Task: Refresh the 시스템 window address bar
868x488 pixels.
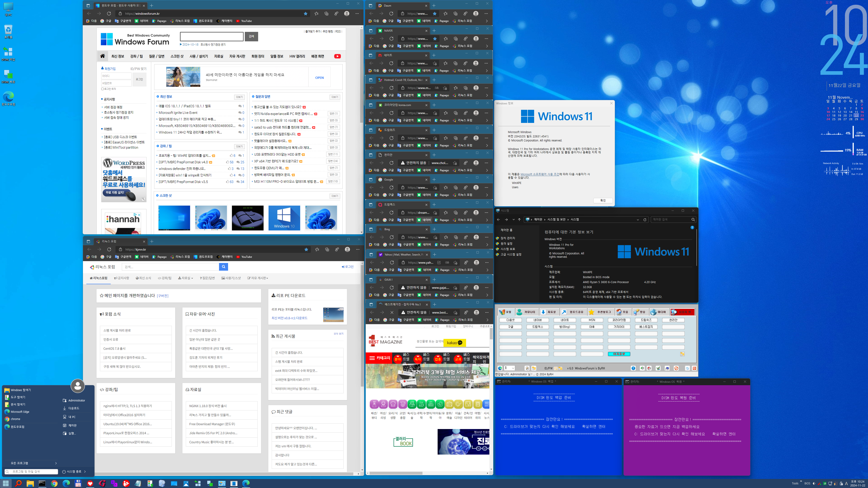Action: (645, 220)
